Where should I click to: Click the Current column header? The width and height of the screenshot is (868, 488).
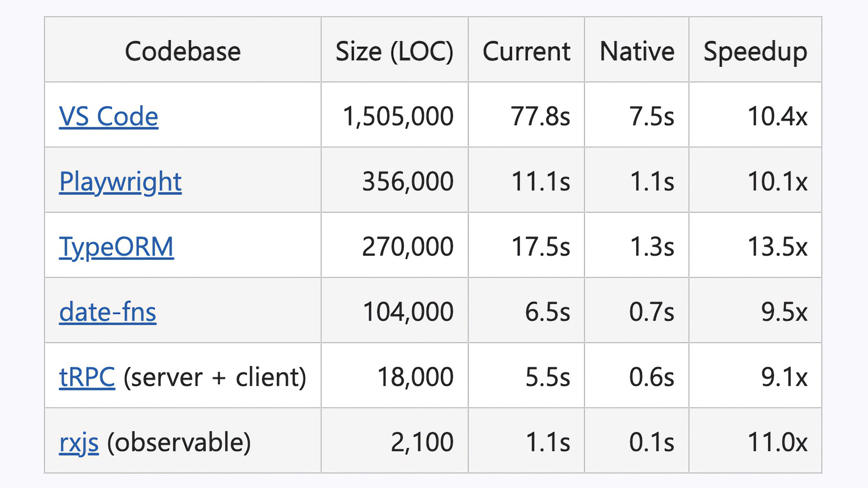[x=526, y=50]
